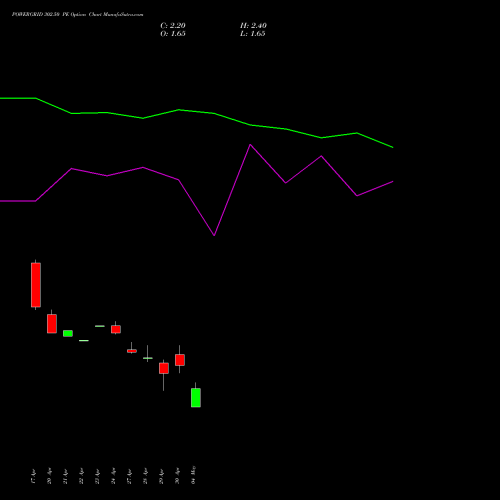This screenshot has height=500, width=500.
Task: Click the "22 Apr" date label
Action: point(81,476)
